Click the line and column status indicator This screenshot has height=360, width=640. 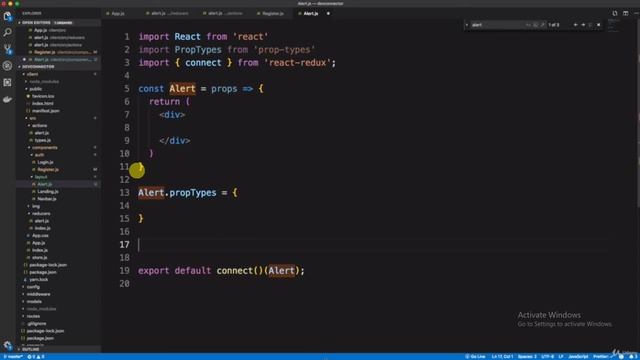(x=502, y=357)
